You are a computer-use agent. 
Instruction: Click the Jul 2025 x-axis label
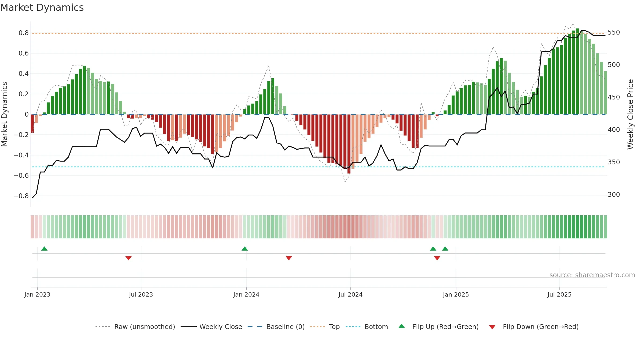coord(559,294)
